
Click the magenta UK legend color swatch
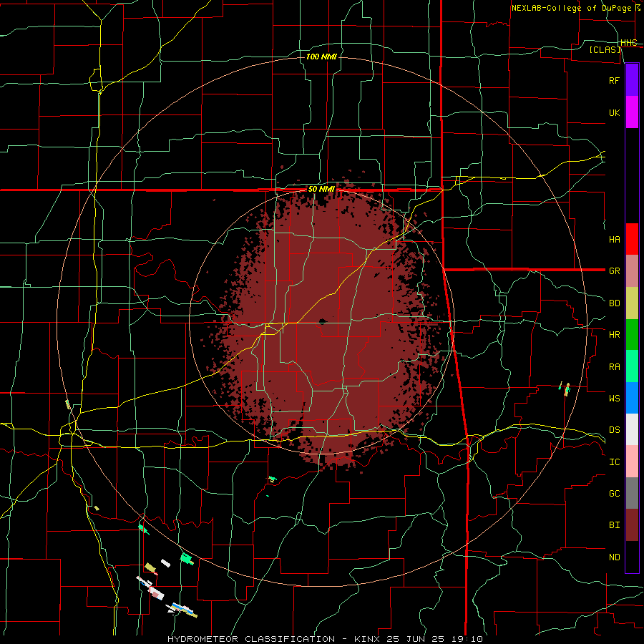pos(632,112)
